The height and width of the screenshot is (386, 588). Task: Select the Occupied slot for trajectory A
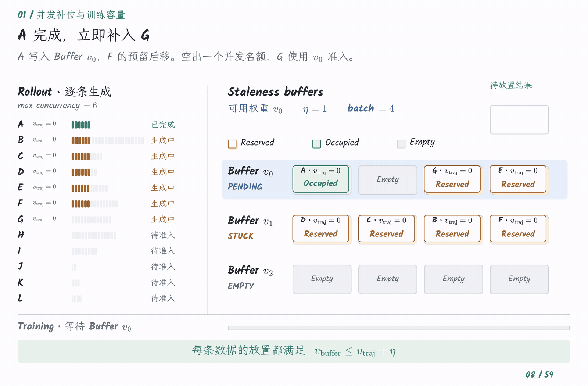pyautogui.click(x=321, y=179)
